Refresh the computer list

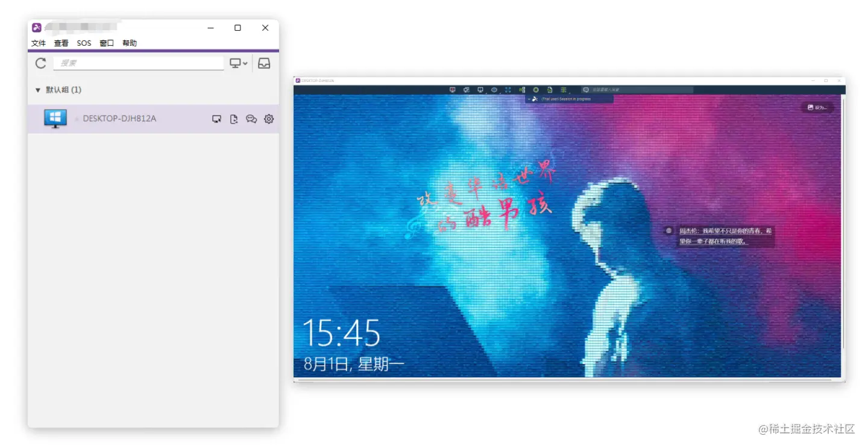tap(40, 63)
